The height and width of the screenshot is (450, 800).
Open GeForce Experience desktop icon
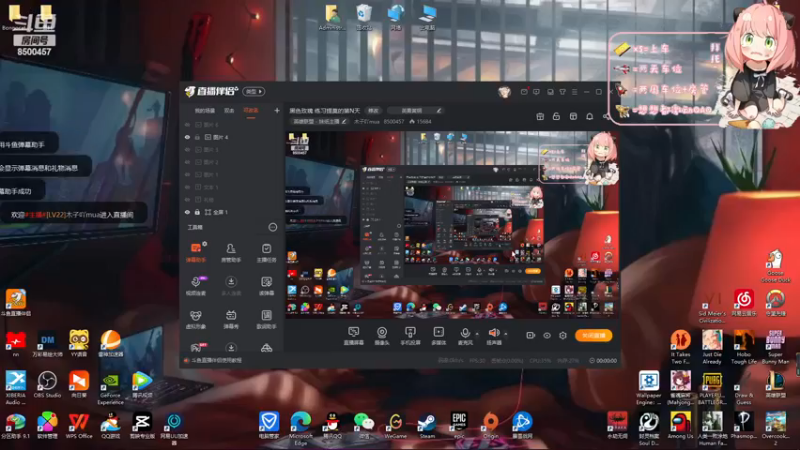tap(110, 388)
